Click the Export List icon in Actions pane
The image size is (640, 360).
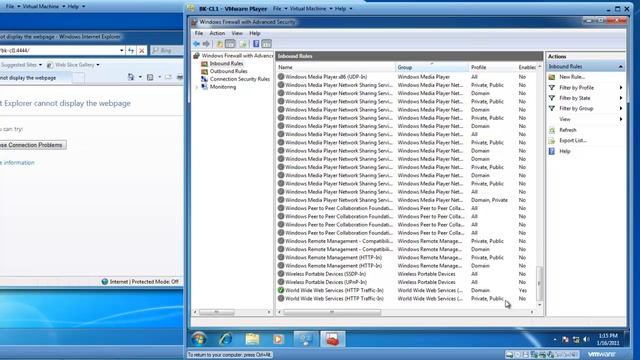552,140
